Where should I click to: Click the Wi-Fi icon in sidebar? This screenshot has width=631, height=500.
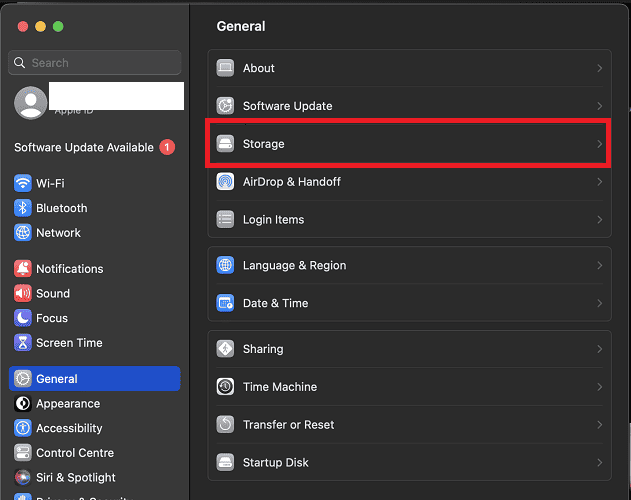click(x=23, y=184)
